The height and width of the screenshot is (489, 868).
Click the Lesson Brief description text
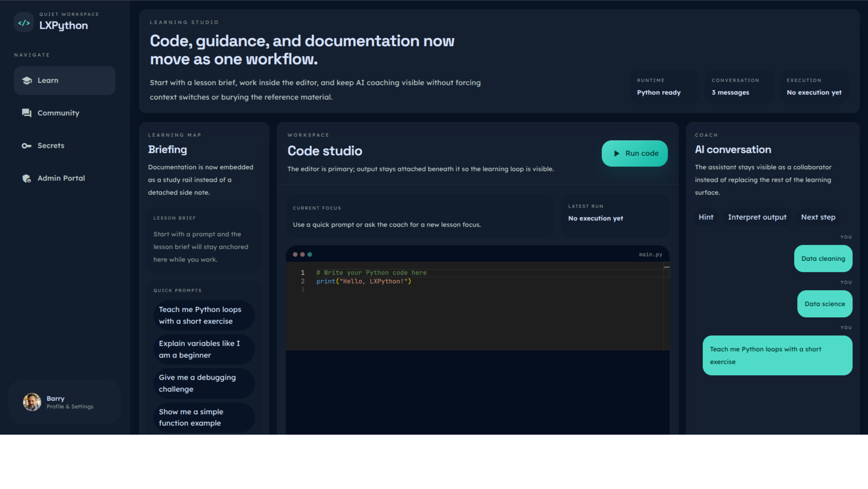point(201,247)
